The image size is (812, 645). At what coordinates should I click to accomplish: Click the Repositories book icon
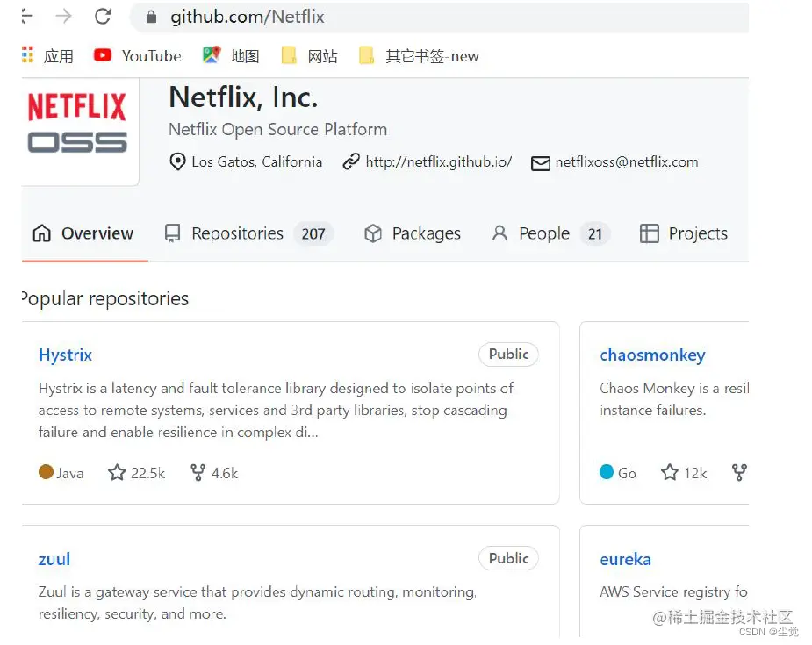click(x=172, y=233)
